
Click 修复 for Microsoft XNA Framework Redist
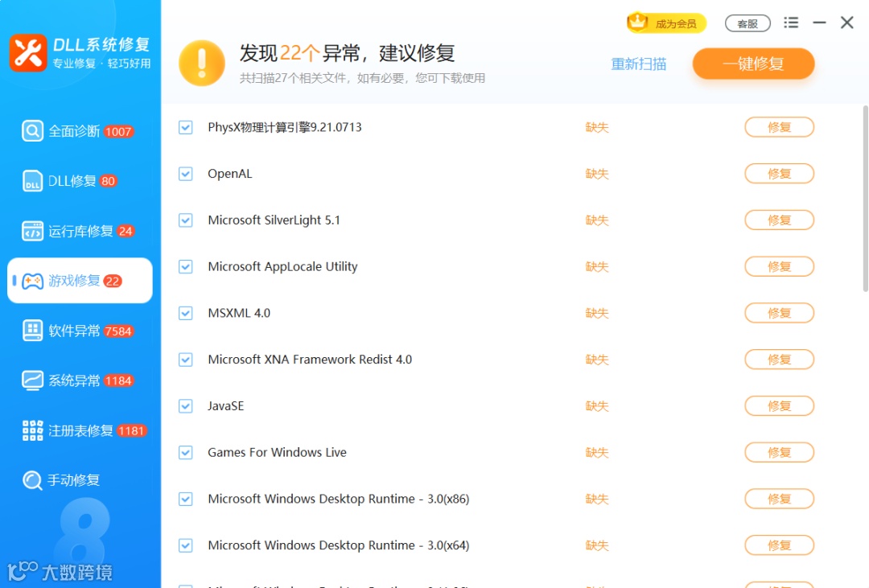779,360
